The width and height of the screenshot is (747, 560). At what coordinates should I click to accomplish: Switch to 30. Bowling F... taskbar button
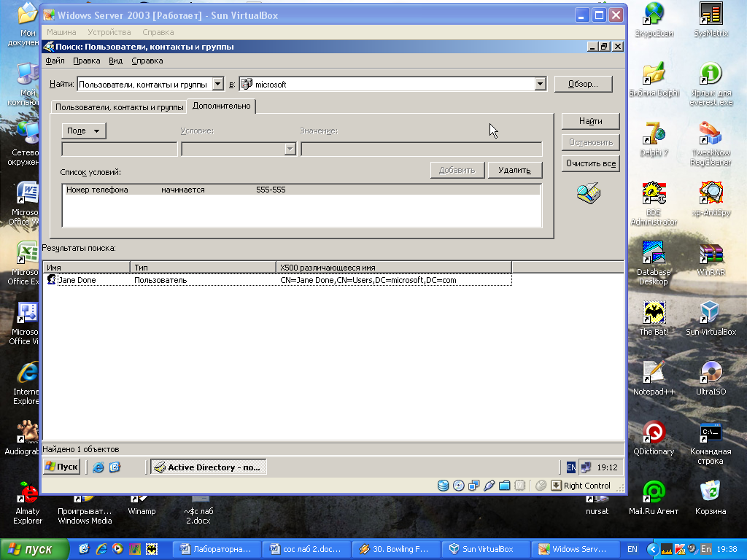[x=396, y=549]
